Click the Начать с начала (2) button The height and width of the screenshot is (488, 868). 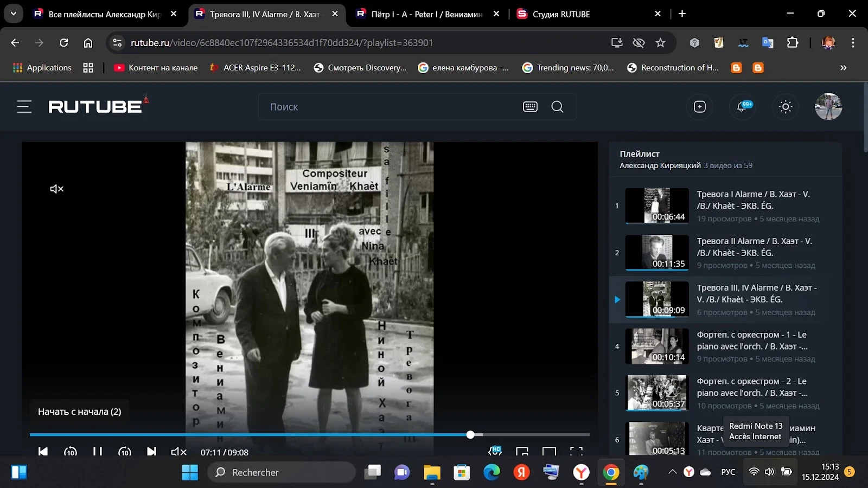point(80,412)
